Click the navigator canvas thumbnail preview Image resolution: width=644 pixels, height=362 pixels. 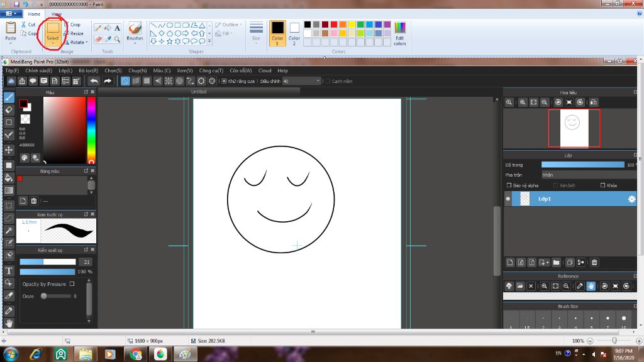(574, 128)
